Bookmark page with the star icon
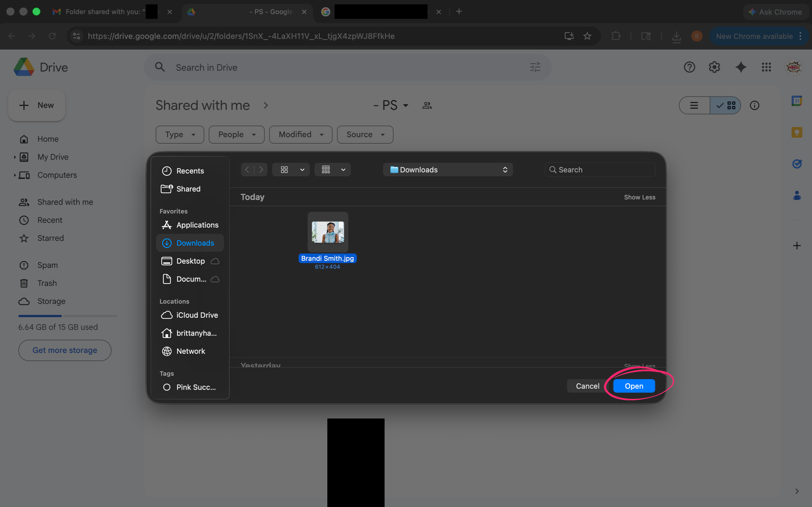This screenshot has width=812, height=507. 587,36
